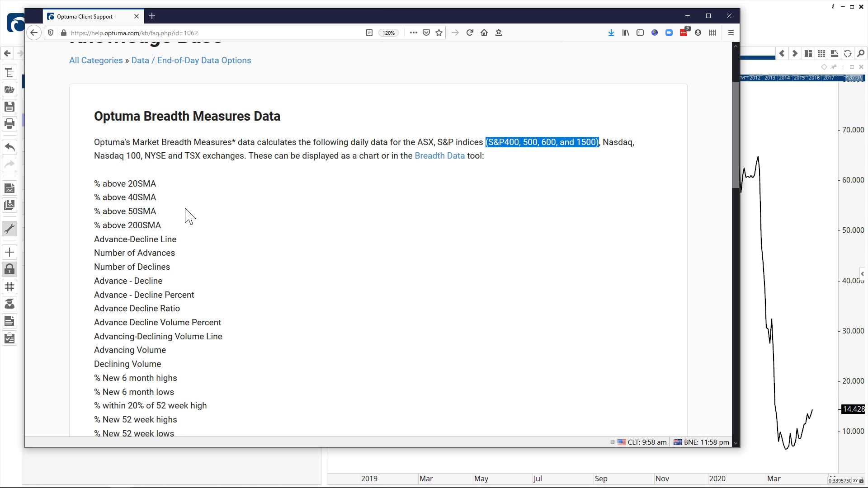
Task: Open the Firefox home page
Action: (x=484, y=33)
